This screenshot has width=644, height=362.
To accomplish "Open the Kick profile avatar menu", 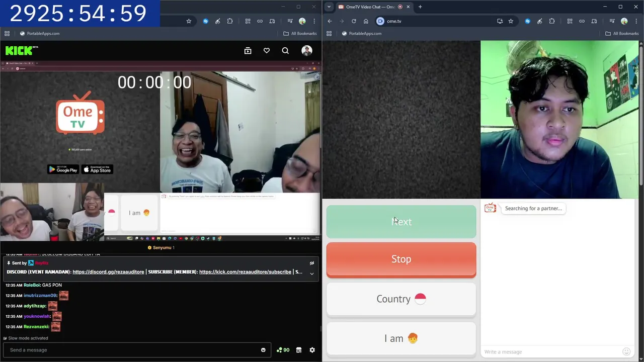I will 307,50.
